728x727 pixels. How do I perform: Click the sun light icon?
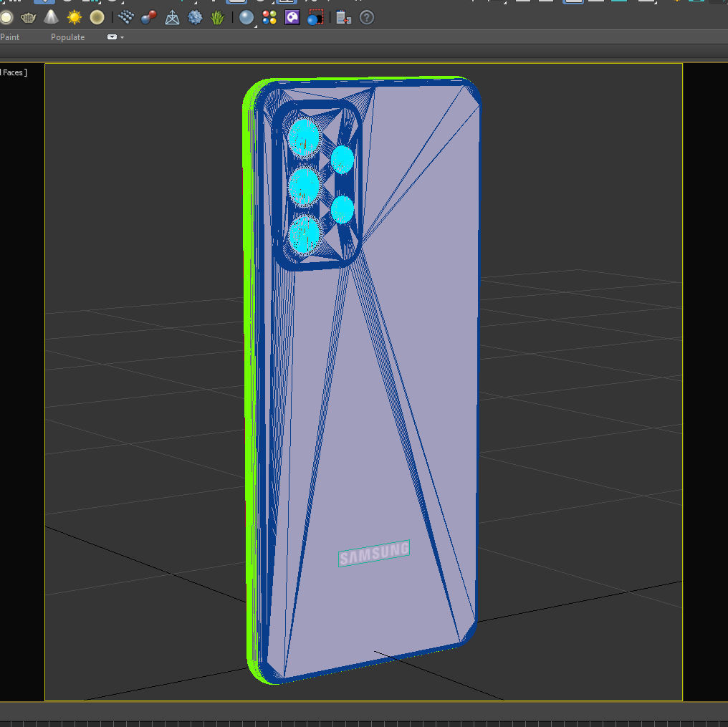coord(75,18)
